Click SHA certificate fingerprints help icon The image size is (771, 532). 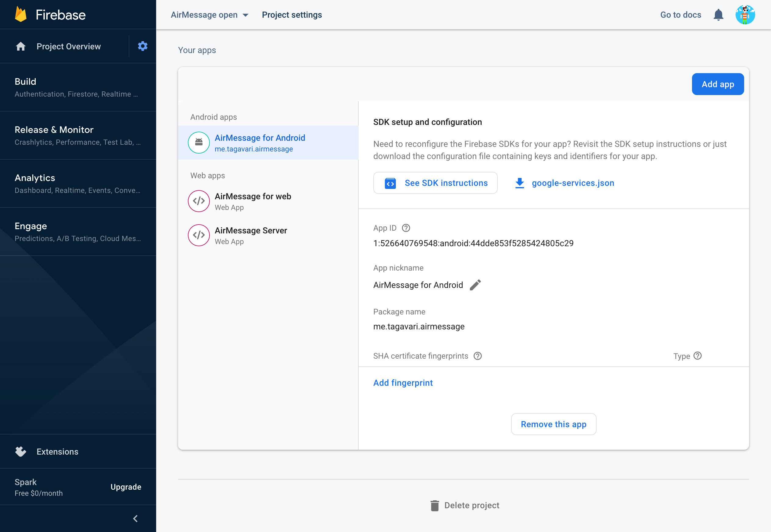(x=477, y=356)
